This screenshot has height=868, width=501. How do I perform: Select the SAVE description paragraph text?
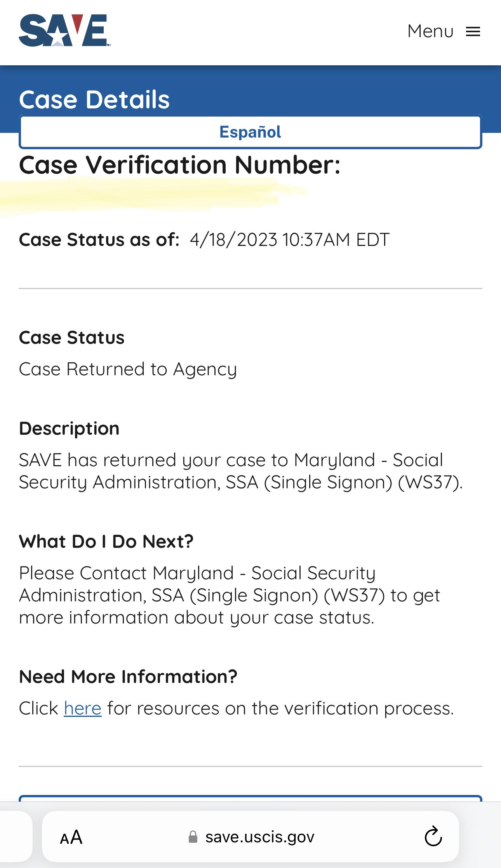click(241, 471)
